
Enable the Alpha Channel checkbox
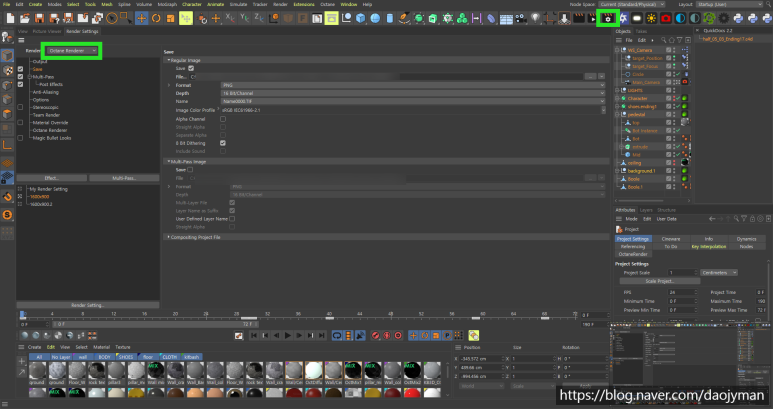(x=223, y=119)
